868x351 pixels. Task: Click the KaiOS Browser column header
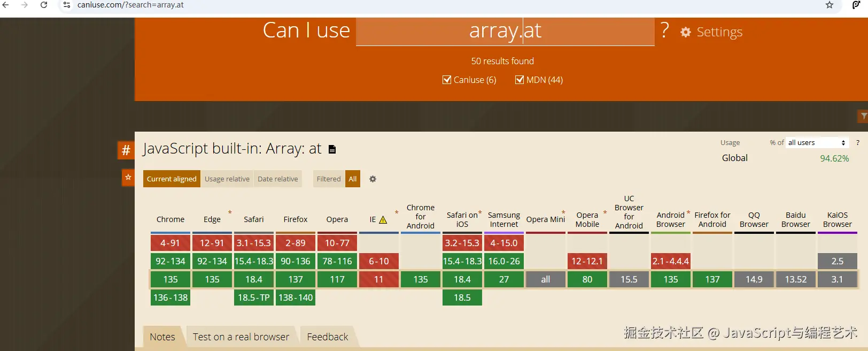838,219
